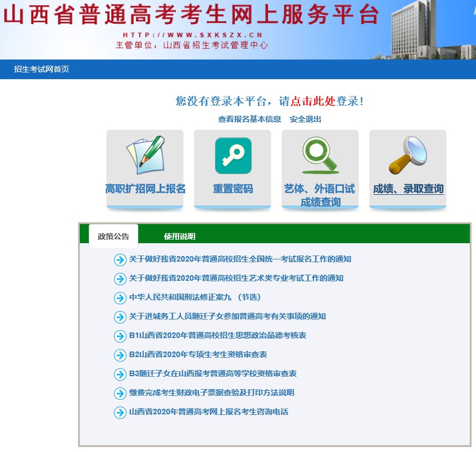Viewport: 476px width, 452px height.
Task: Click arrow icon beside 2020年全国统一考试报名 notice
Action: [120, 259]
